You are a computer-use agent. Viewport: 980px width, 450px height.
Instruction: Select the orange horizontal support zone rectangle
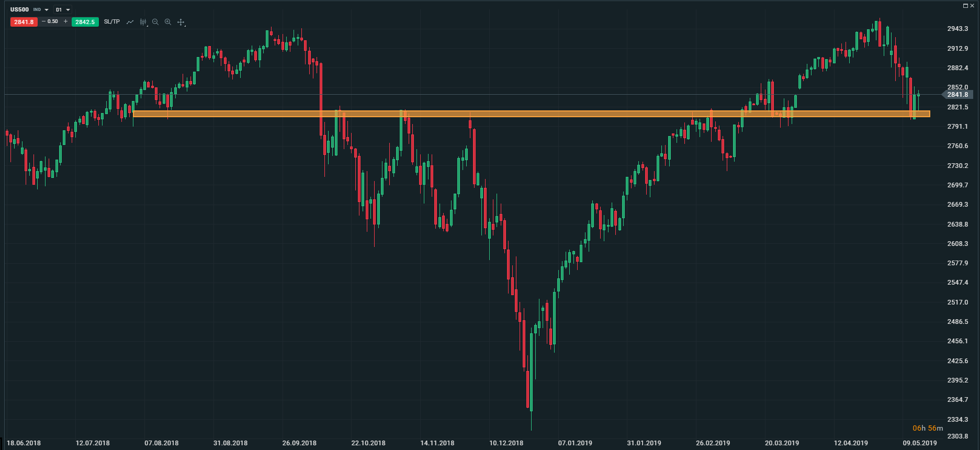click(x=523, y=114)
